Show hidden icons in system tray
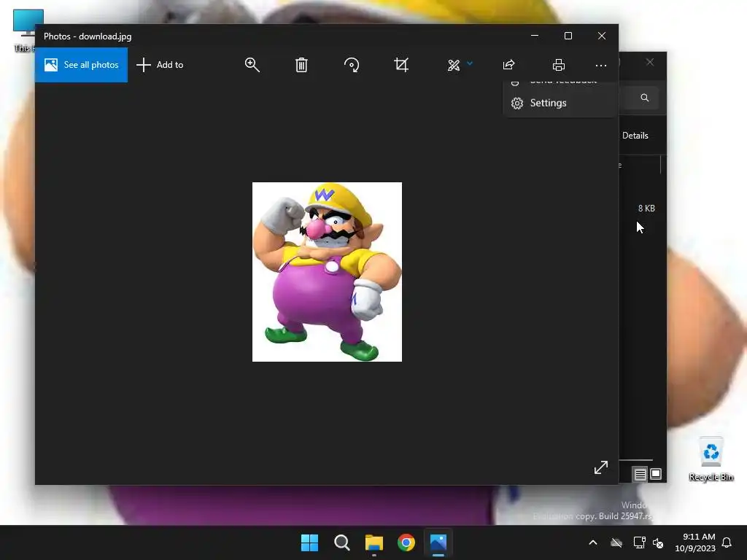Viewport: 747px width, 560px height. [593, 542]
